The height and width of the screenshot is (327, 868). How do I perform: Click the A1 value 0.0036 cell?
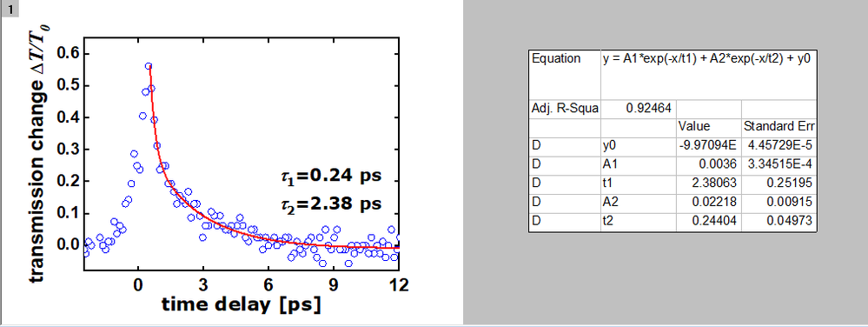tap(709, 164)
